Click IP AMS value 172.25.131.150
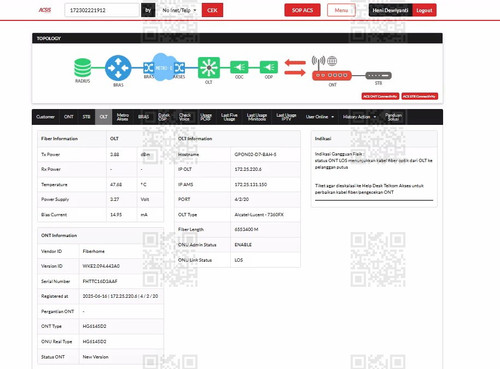Viewport: 500px width, 369px height. 251,184
